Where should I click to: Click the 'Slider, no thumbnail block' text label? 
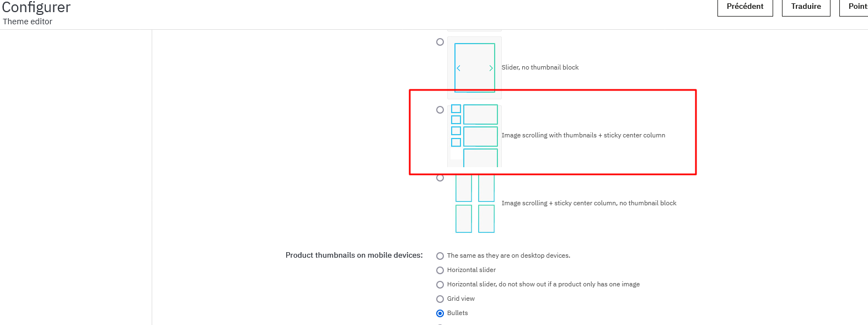540,67
